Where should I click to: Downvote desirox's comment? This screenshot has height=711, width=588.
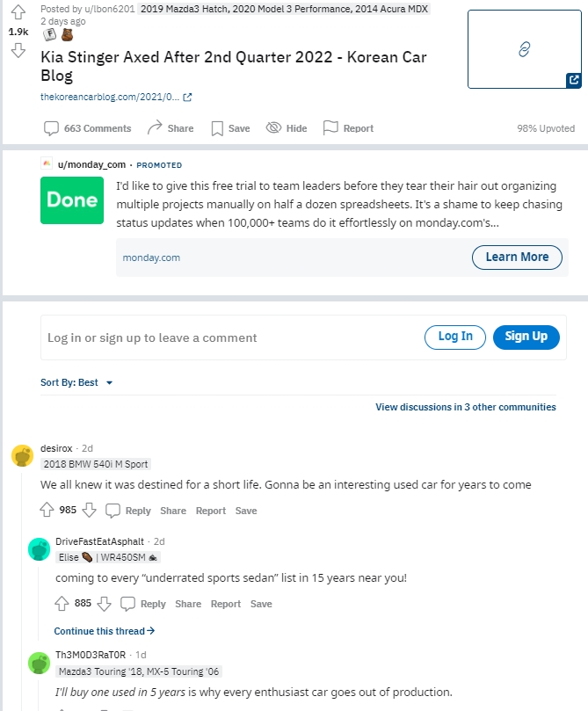click(x=90, y=510)
